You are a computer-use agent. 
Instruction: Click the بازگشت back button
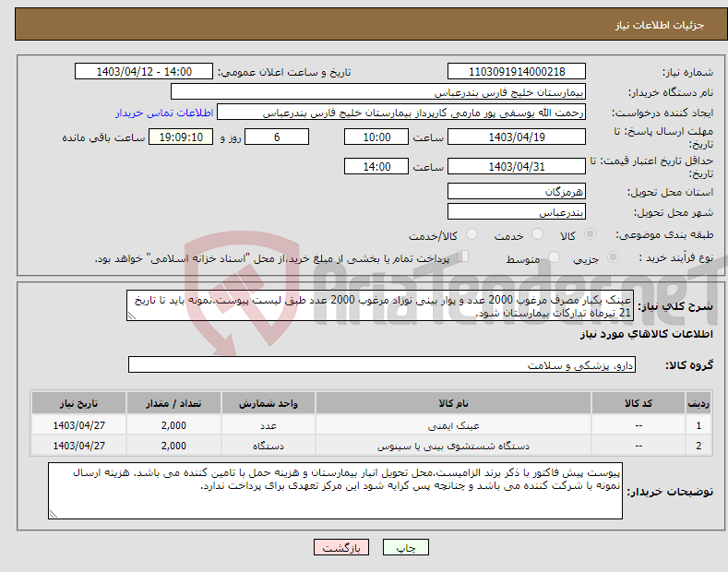[x=341, y=547]
